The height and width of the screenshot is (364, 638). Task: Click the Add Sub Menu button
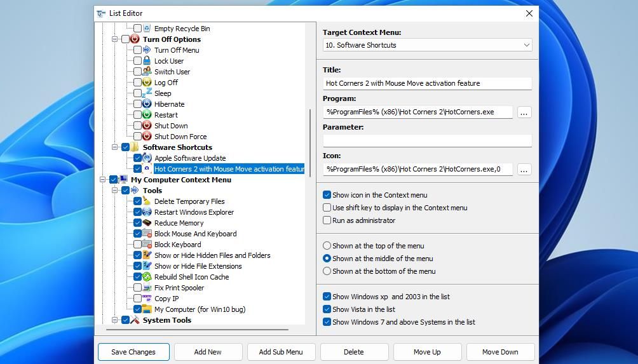tap(281, 352)
